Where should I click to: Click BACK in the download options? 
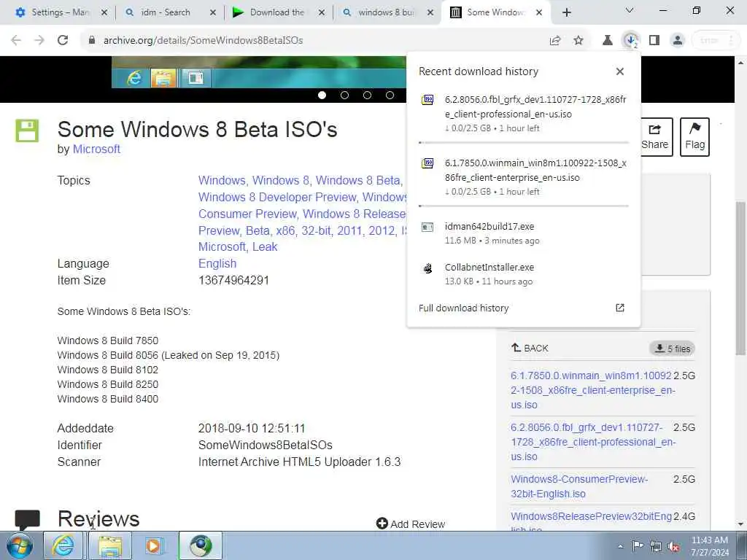(x=530, y=348)
